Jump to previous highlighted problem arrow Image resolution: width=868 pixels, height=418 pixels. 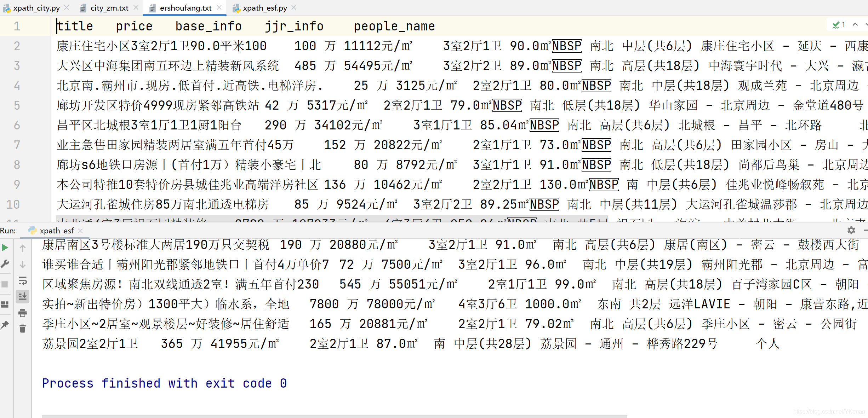(x=855, y=25)
